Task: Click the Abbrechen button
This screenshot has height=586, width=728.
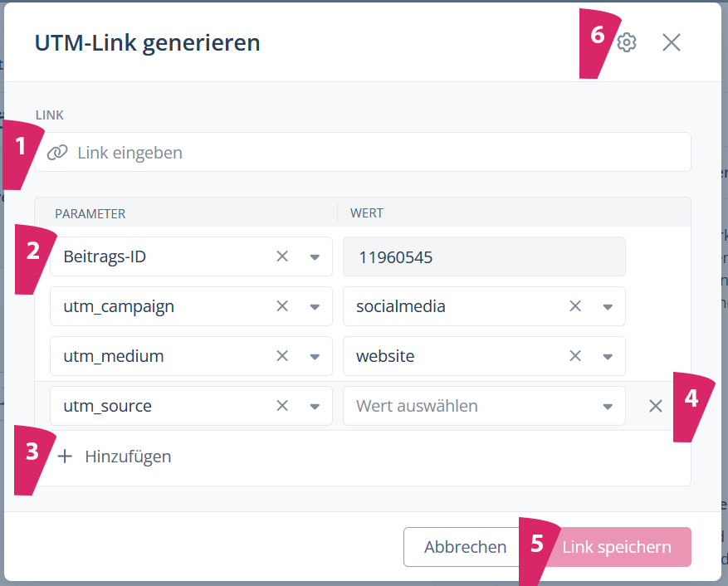Action: pyautogui.click(x=465, y=547)
